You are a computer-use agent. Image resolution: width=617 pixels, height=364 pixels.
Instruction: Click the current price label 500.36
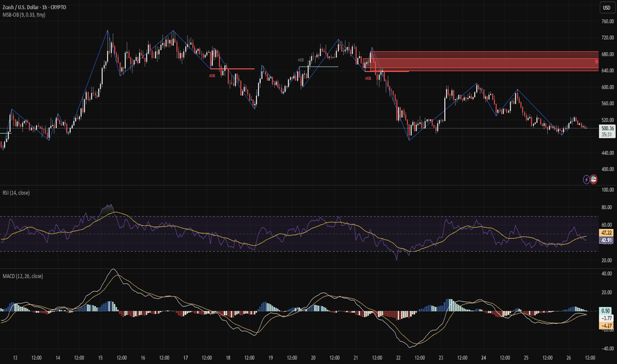[608, 128]
